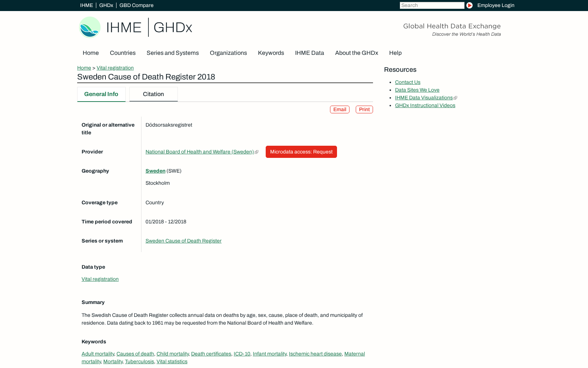Click the ICD-10 keyword
The height and width of the screenshot is (368, 588).
point(242,354)
